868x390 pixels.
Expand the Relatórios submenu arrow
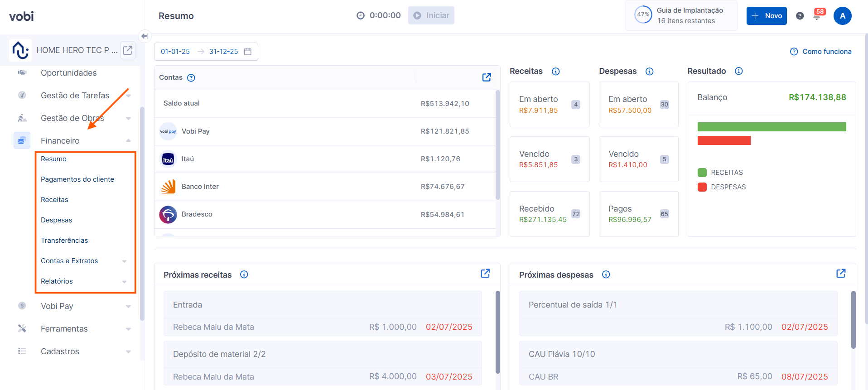click(x=125, y=281)
